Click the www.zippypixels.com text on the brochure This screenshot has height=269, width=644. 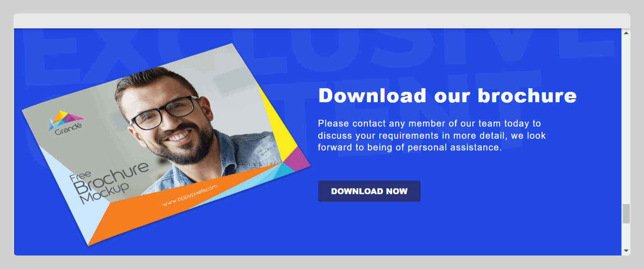(x=190, y=195)
